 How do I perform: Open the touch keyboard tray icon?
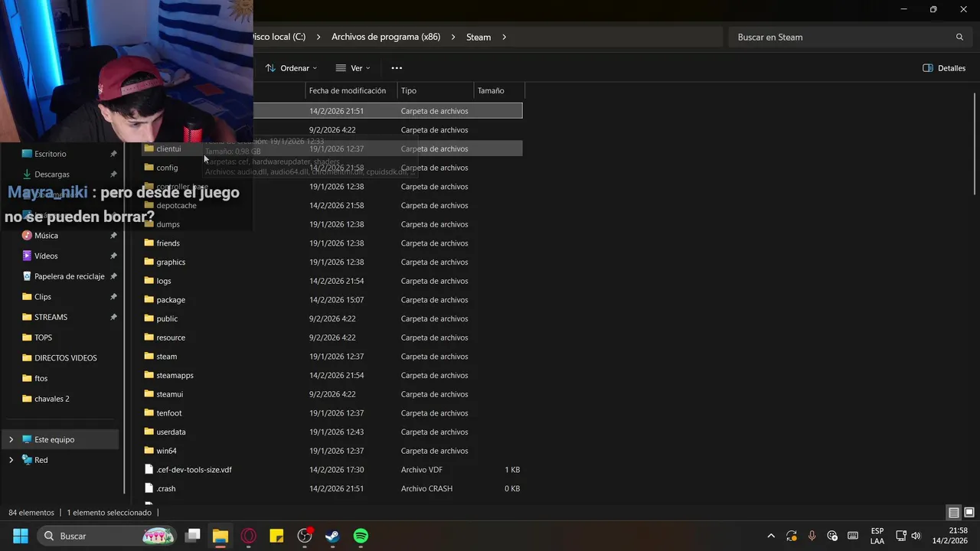853,536
